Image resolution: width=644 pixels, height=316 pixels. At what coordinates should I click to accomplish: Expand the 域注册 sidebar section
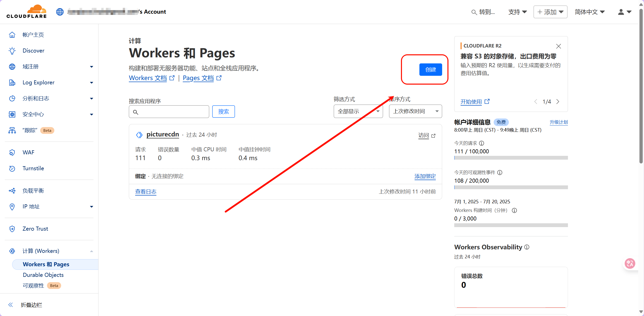[x=91, y=67]
